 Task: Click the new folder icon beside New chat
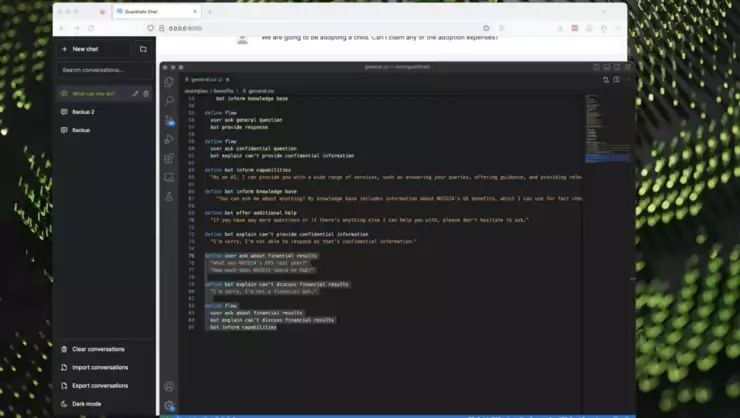(x=143, y=48)
